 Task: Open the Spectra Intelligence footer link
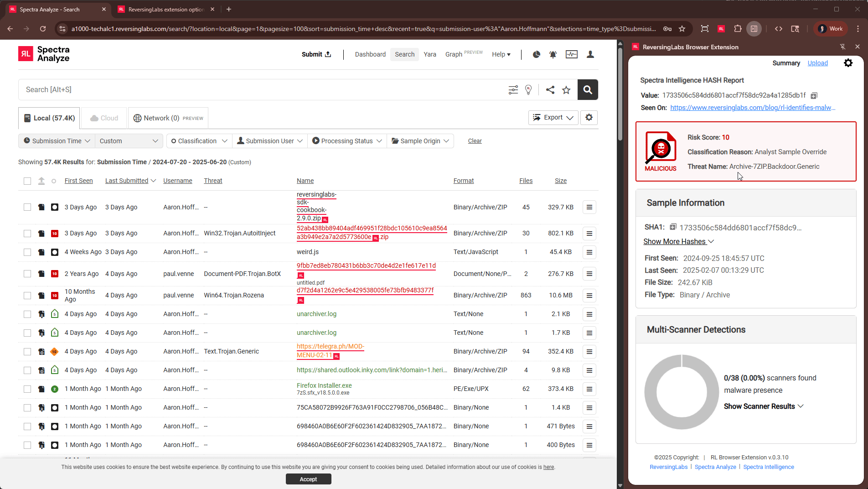768,467
